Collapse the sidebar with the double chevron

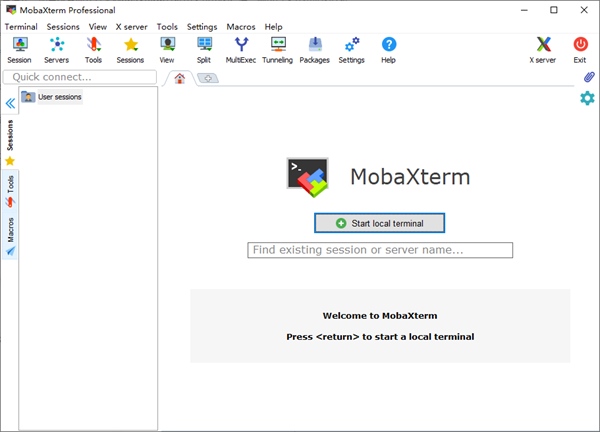coord(10,103)
